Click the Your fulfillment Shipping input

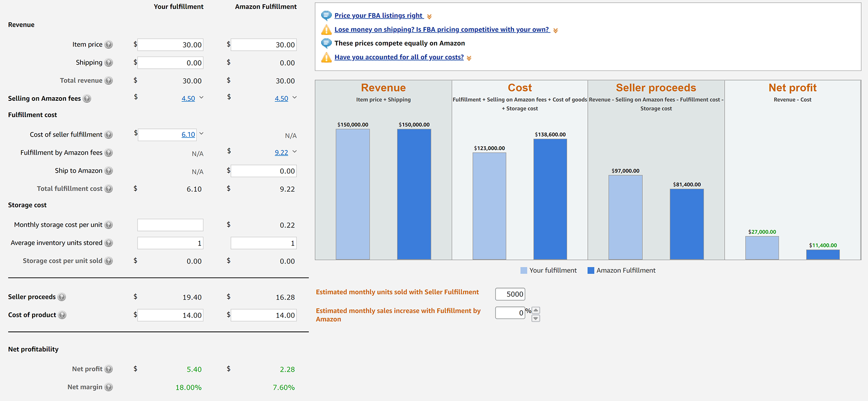(x=170, y=63)
